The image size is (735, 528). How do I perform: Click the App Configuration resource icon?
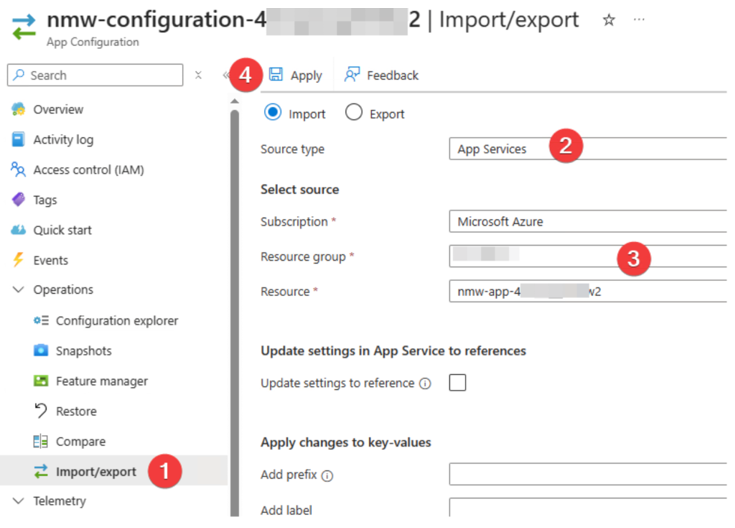[x=23, y=26]
